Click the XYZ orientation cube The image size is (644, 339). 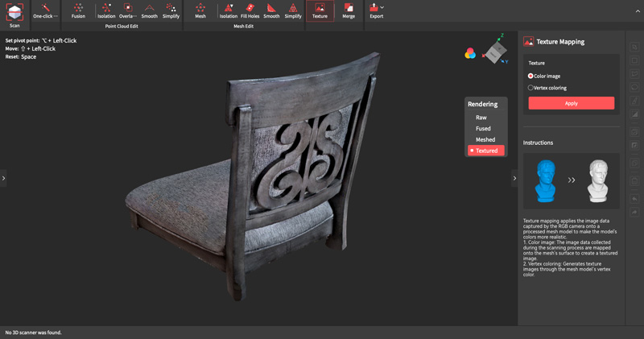(x=495, y=52)
